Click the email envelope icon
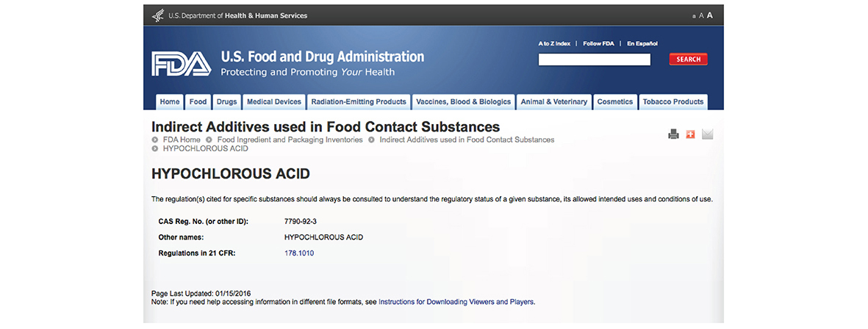The height and width of the screenshot is (329, 868). 707,134
